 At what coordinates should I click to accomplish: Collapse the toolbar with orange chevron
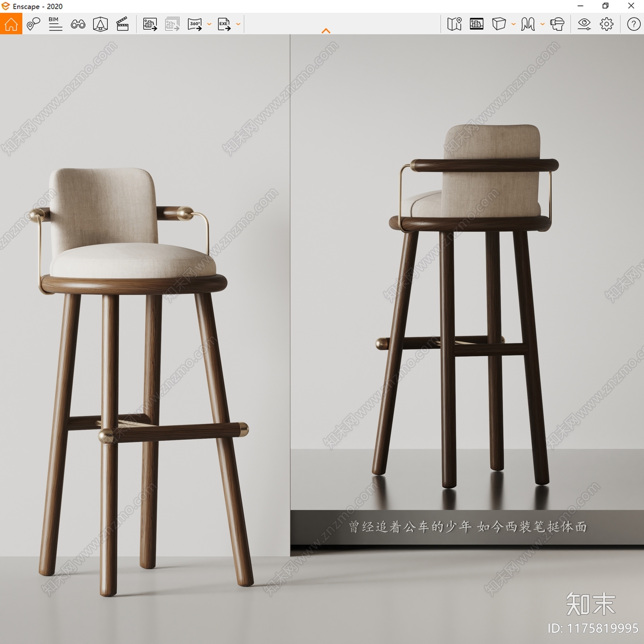click(x=326, y=31)
